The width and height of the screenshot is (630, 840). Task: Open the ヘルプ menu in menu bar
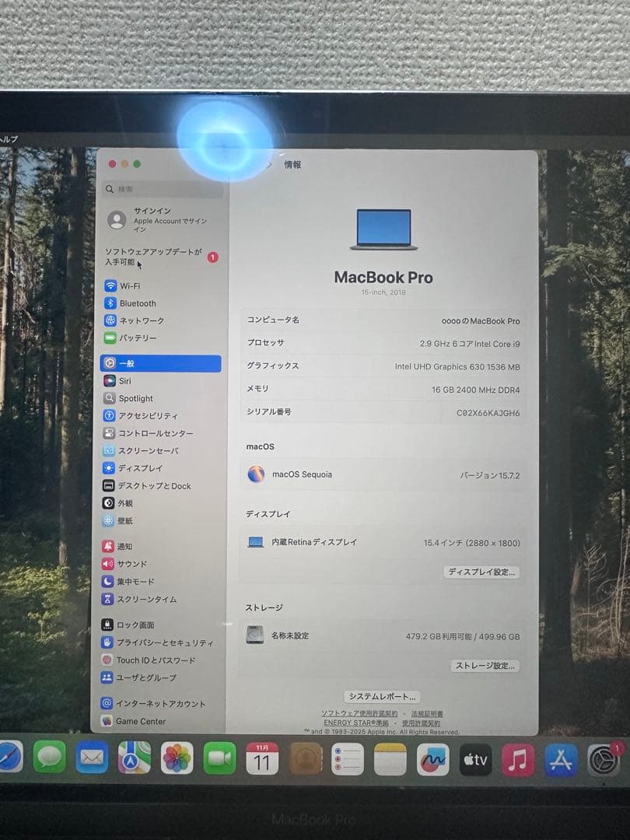(9, 138)
